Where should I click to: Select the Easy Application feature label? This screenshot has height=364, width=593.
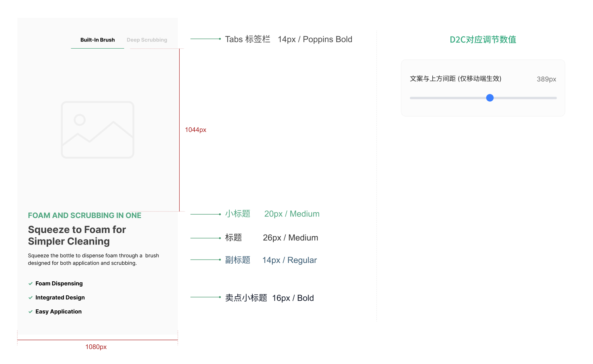coord(58,312)
